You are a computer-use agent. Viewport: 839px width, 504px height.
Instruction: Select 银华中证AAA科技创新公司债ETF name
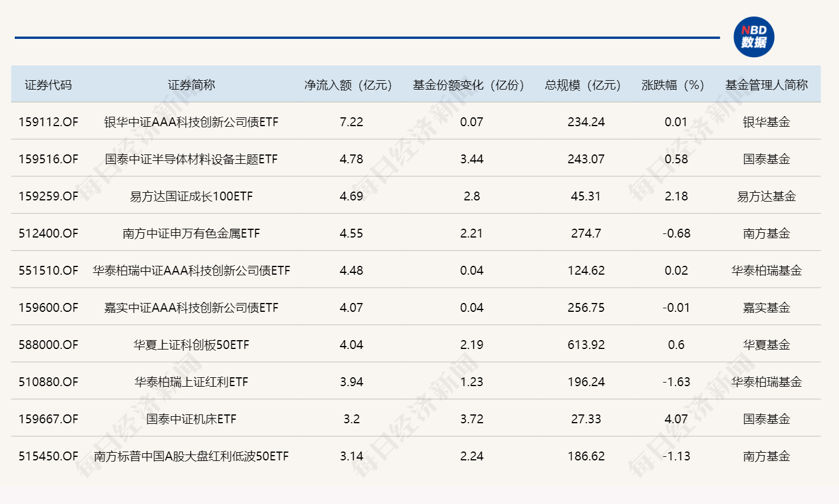[x=192, y=122]
